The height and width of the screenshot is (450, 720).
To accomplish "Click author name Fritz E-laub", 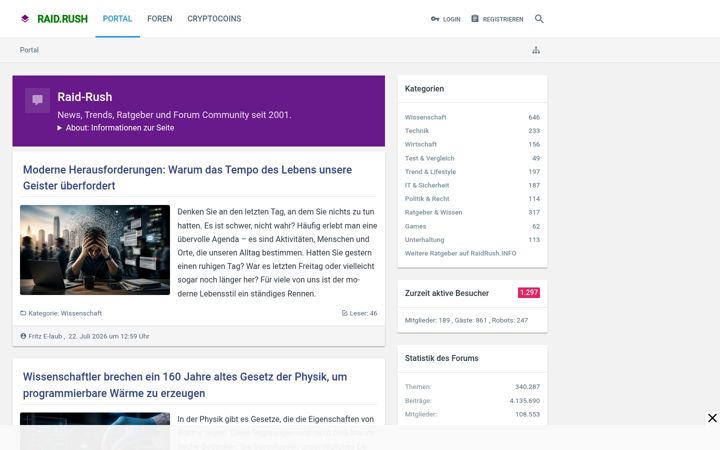I will point(45,336).
